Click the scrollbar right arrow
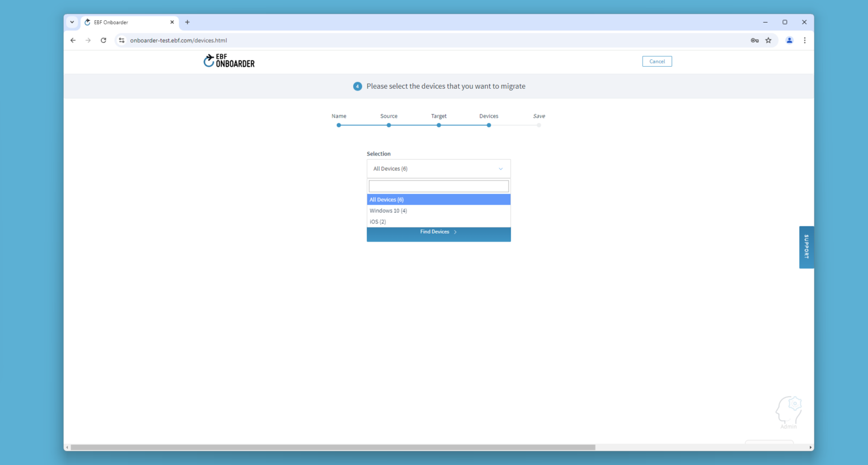 point(811,447)
